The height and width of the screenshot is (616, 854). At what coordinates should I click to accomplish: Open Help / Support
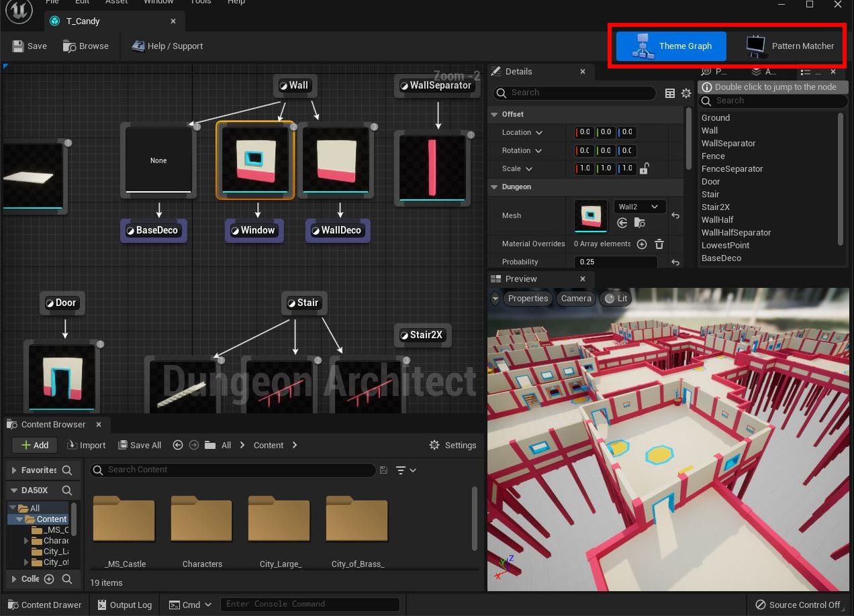pyautogui.click(x=167, y=46)
